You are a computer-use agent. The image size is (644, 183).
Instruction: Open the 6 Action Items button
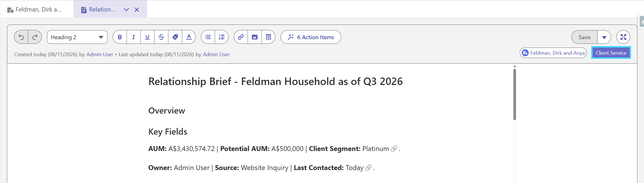[x=311, y=37]
